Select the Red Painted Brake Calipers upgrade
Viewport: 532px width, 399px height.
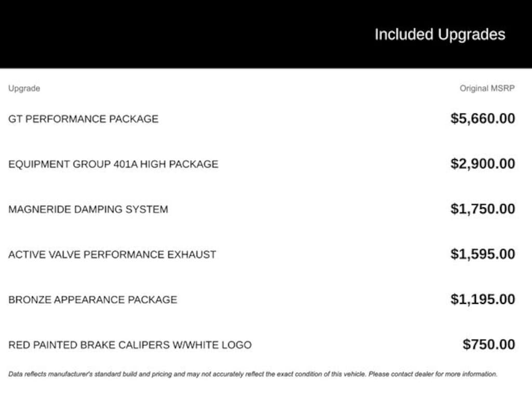(130, 345)
